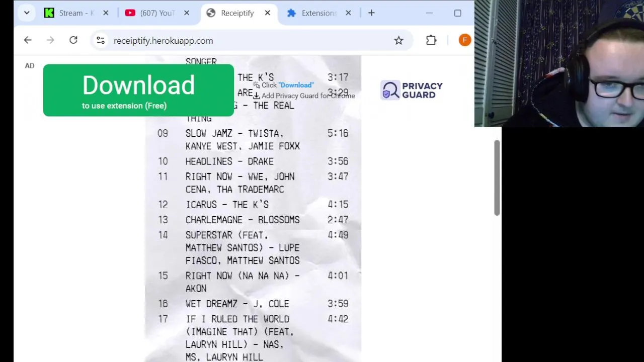The image size is (644, 362).
Task: Click the 3:59 duration value
Action: tap(338, 304)
